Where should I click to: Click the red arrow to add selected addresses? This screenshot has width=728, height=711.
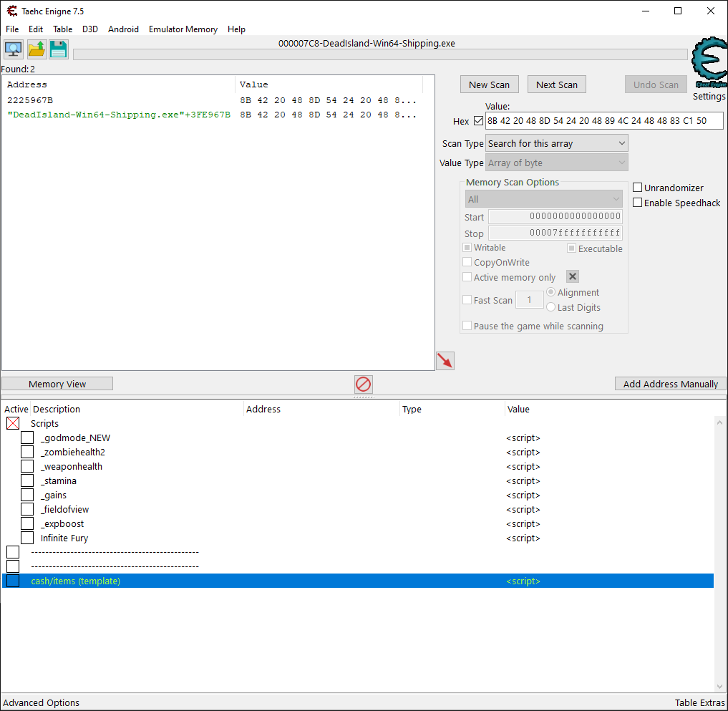coord(445,361)
